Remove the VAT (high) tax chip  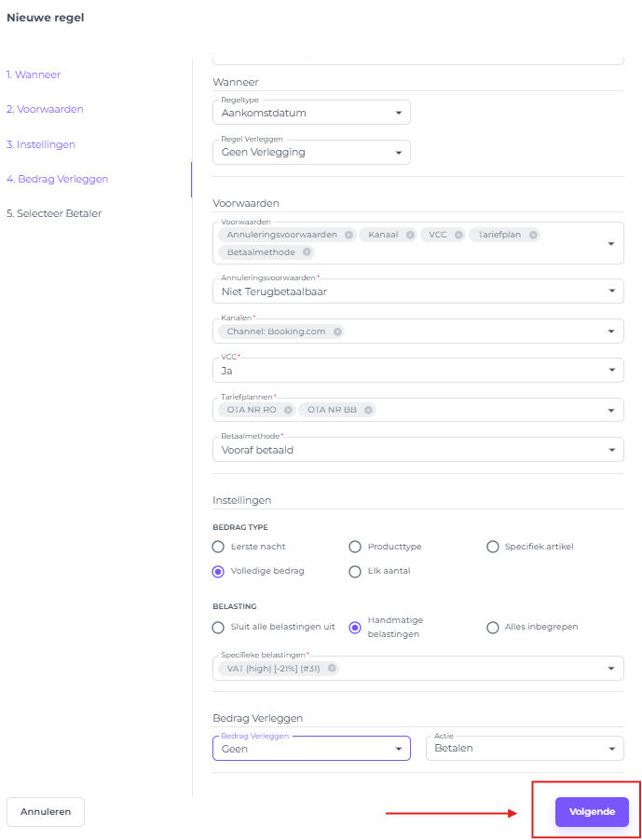point(332,668)
